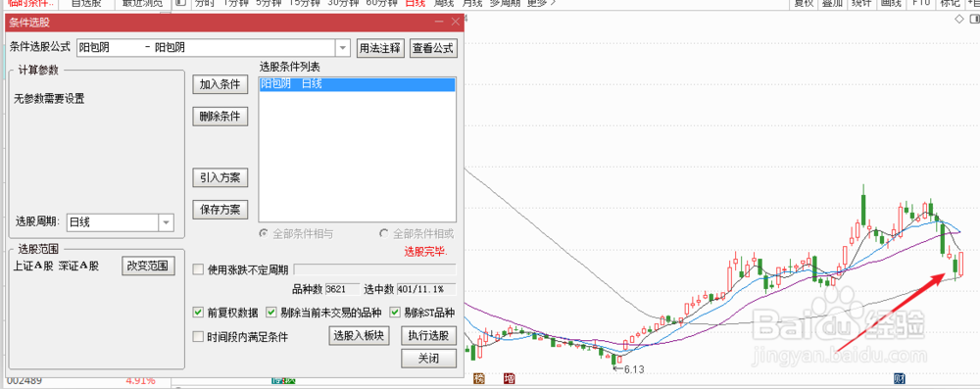
Task: Click 查看公式 button
Action: tap(434, 48)
